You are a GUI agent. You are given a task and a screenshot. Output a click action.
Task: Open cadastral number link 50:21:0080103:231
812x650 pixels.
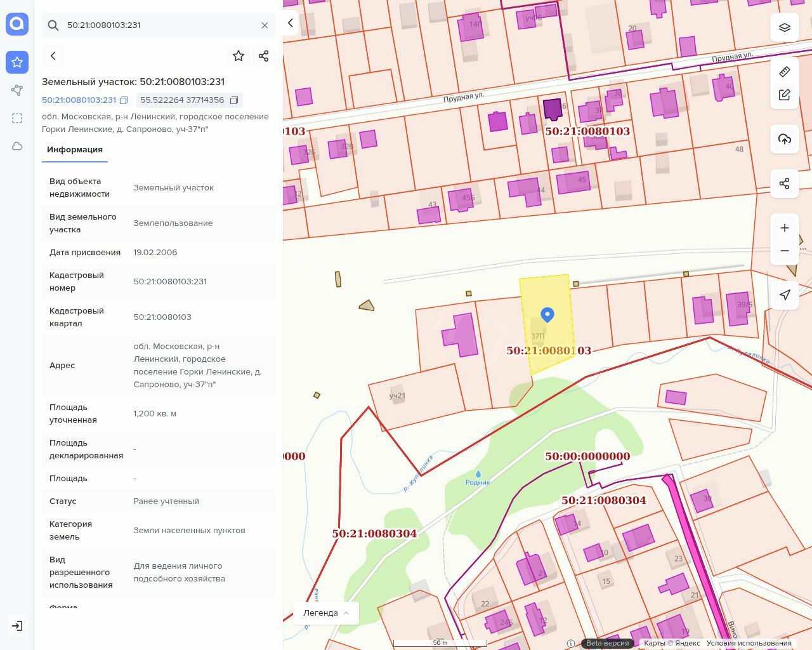pos(79,100)
